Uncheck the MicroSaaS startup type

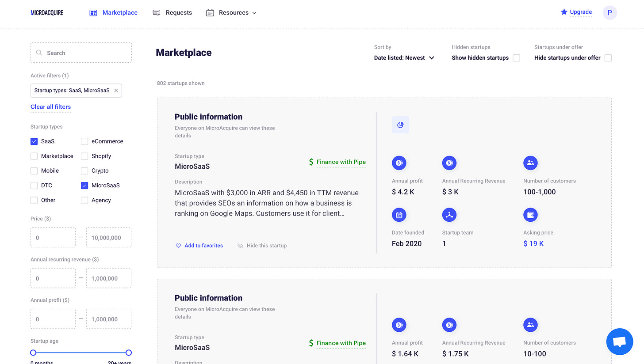pyautogui.click(x=84, y=186)
